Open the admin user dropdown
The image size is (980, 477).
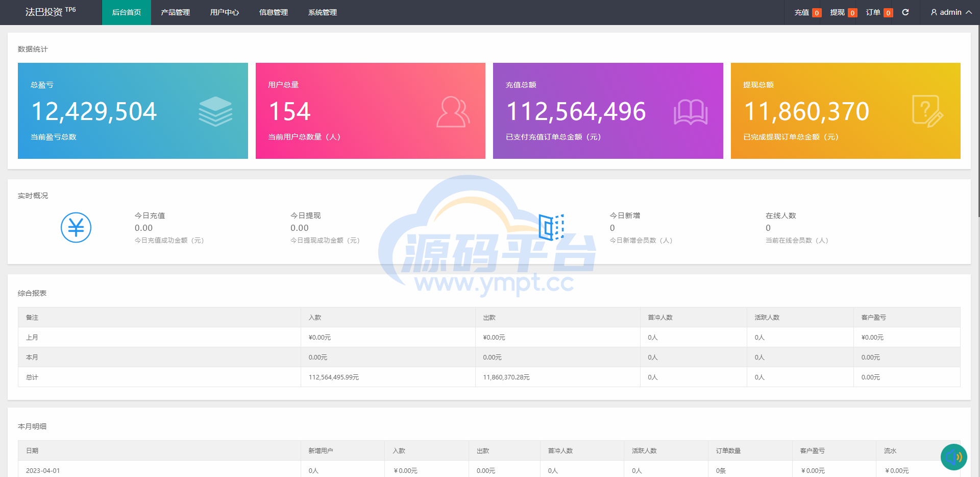tap(951, 12)
